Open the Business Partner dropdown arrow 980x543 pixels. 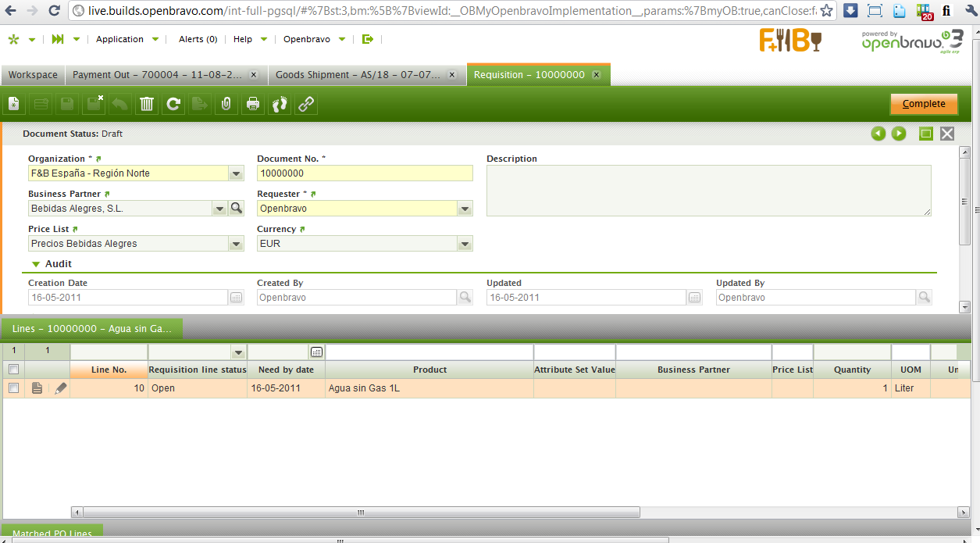(x=220, y=209)
